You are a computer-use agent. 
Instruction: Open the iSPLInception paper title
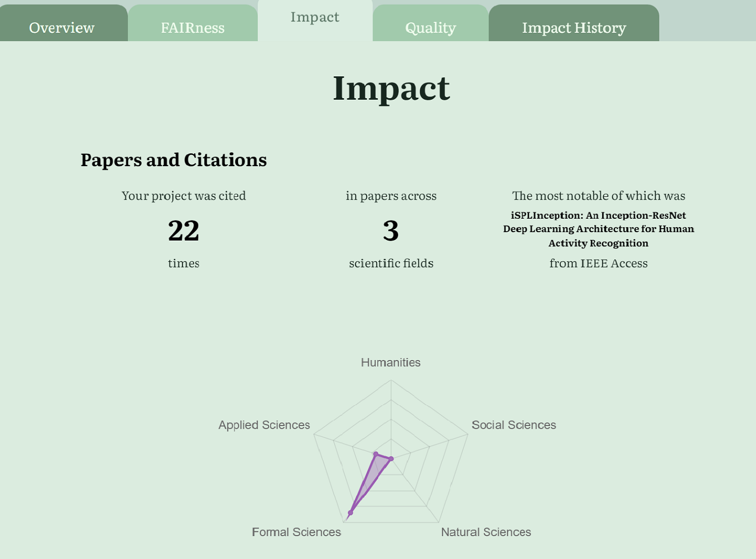coord(598,229)
